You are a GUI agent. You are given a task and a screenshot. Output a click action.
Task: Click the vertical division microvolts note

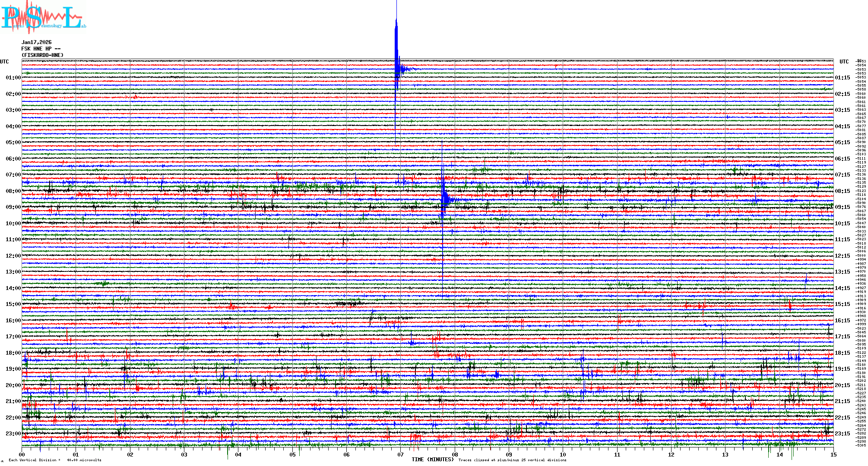(x=55, y=460)
